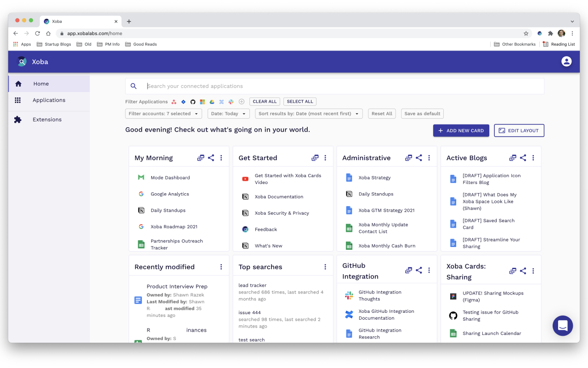The width and height of the screenshot is (588, 368).
Task: Click ADD NEW CARD button
Action: [461, 131]
